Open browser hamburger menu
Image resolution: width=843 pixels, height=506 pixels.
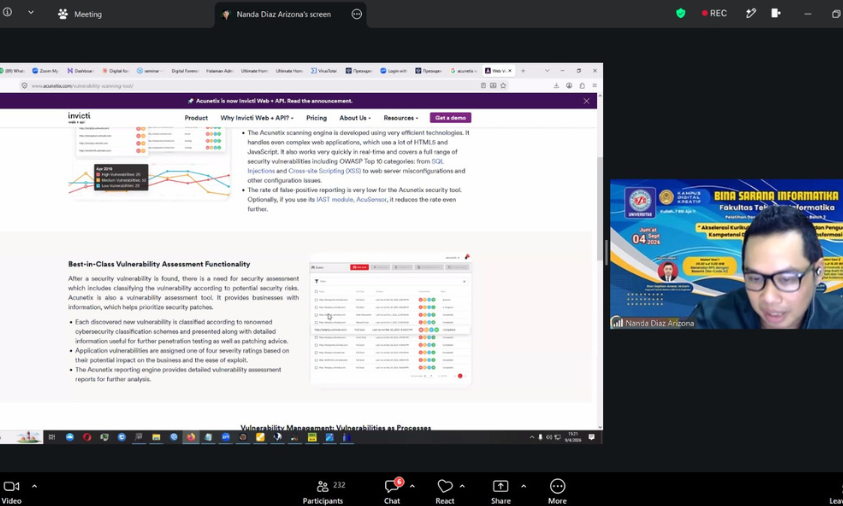tap(595, 85)
